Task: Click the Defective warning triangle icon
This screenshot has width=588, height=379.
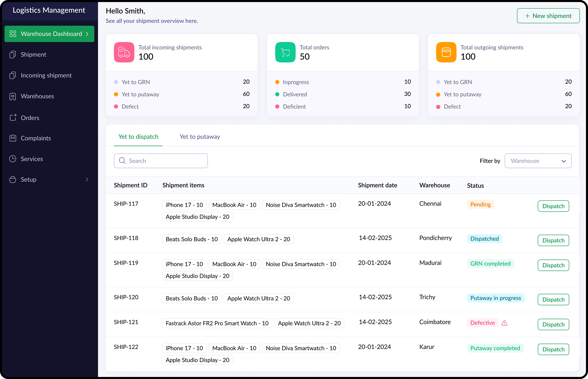Action: pos(504,323)
